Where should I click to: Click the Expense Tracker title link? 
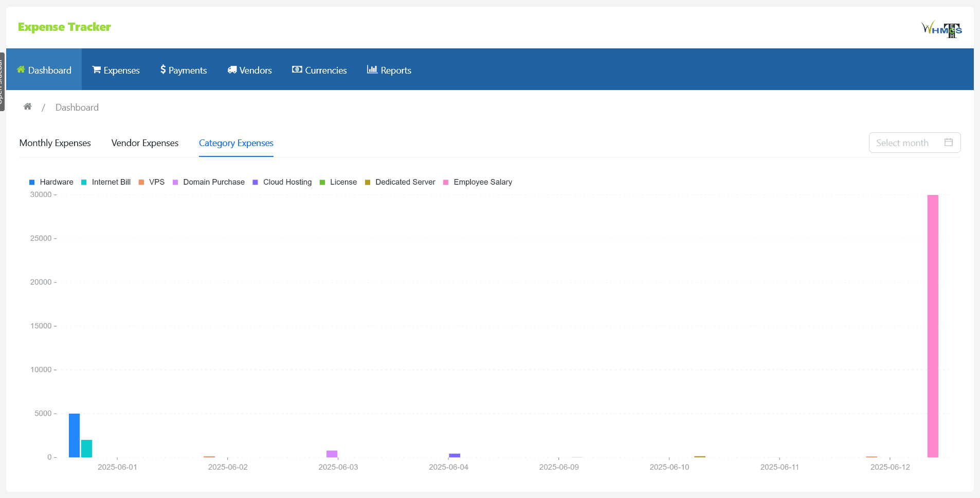(64, 27)
